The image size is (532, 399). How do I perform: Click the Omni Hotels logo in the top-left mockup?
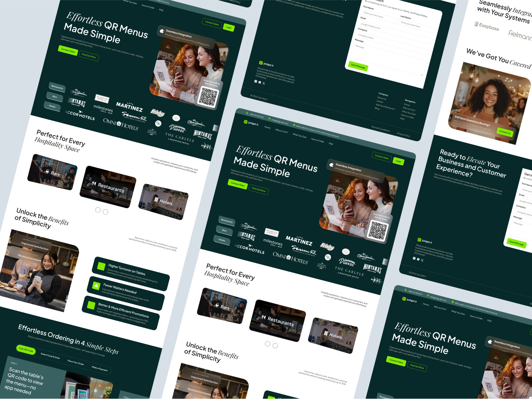pyautogui.click(x=120, y=124)
